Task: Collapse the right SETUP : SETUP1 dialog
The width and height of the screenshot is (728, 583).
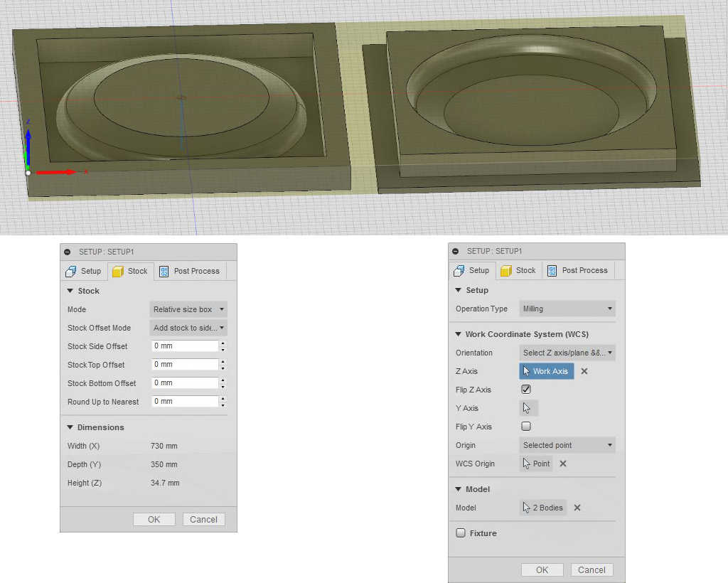Action: click(x=456, y=251)
